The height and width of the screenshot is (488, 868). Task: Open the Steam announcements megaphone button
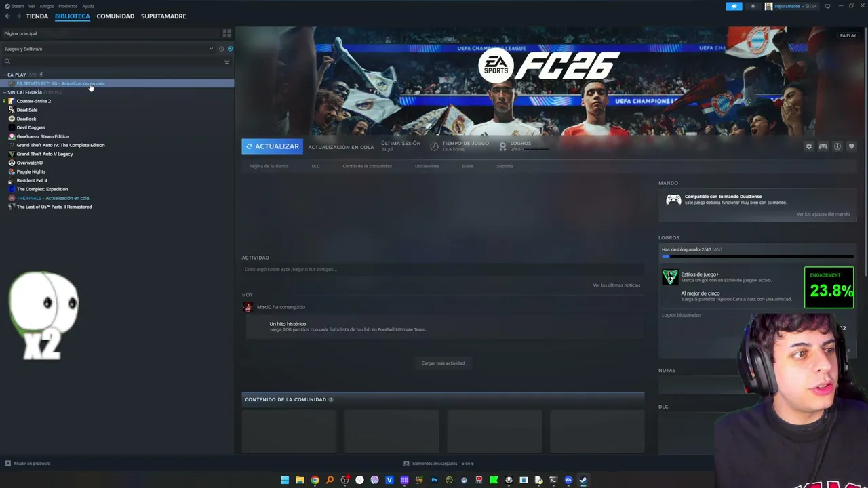pos(734,6)
